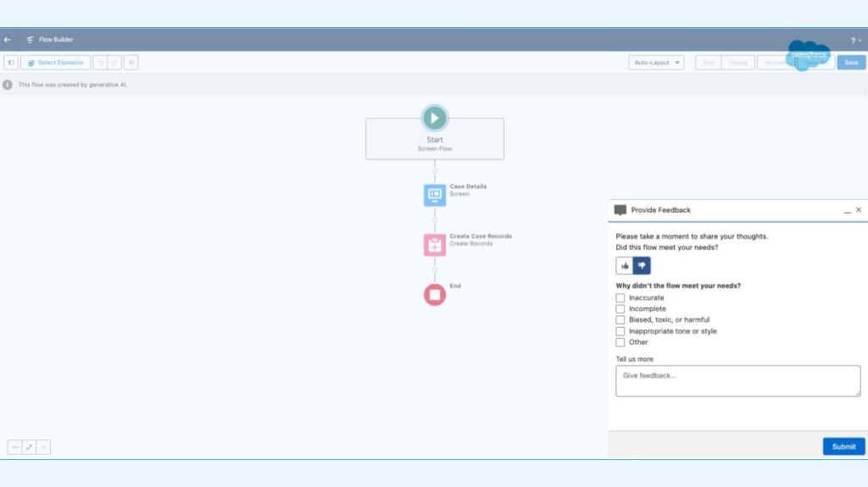Check Inappropriate tone or style checkbox
The height and width of the screenshot is (487, 868).
click(620, 331)
